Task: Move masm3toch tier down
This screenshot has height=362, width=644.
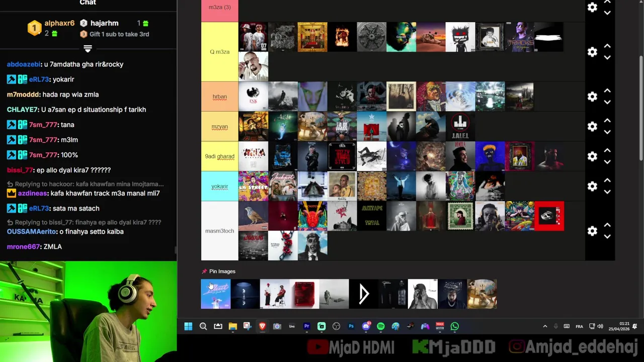Action: [x=607, y=236]
